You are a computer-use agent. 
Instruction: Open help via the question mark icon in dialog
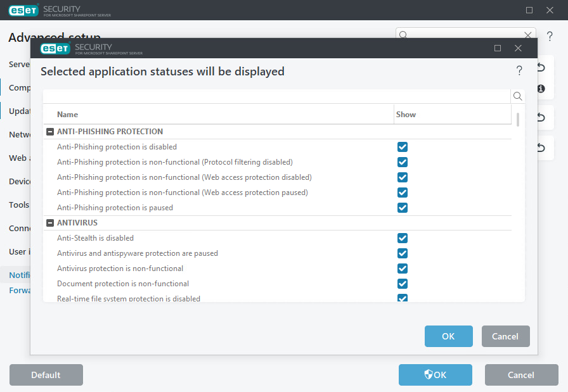coord(519,70)
